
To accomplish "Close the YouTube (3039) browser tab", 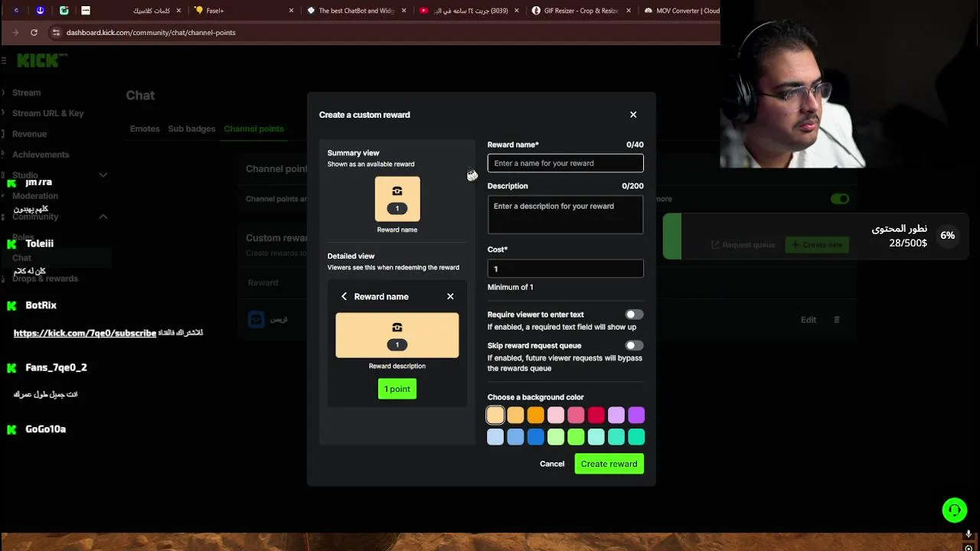I will click(516, 11).
